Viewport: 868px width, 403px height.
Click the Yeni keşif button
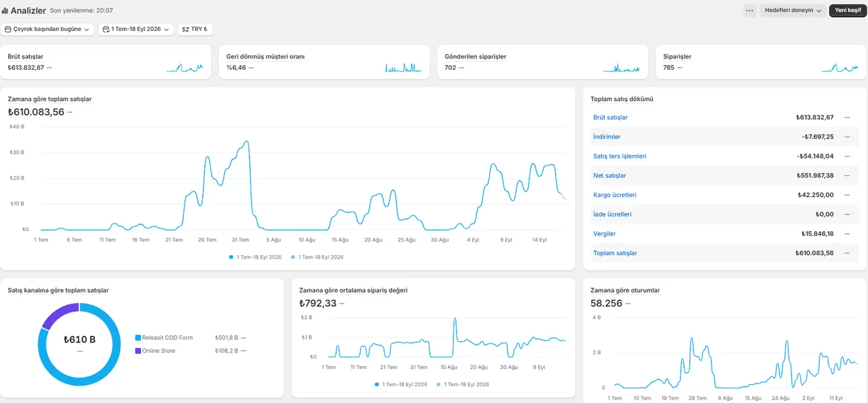pos(848,11)
